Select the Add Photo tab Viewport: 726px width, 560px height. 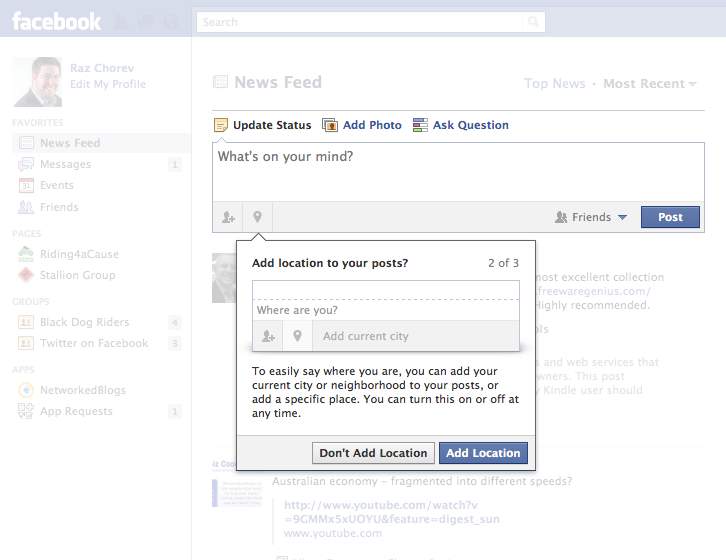pos(362,125)
